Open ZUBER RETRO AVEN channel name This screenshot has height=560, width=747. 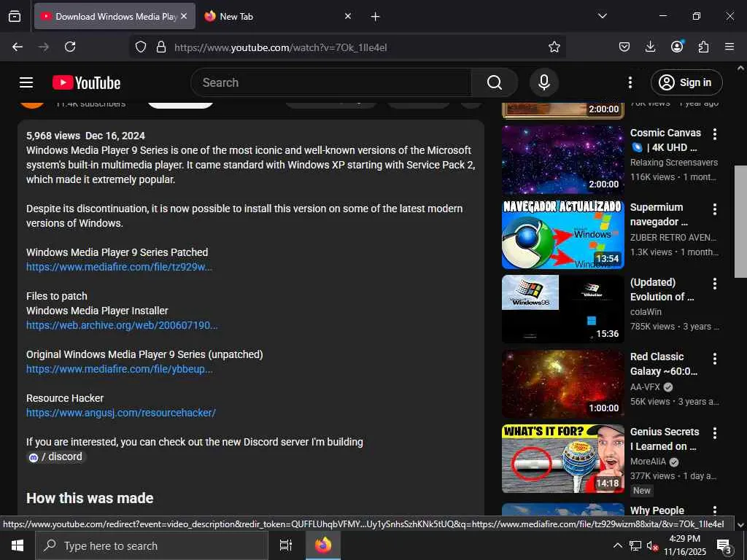(673, 237)
